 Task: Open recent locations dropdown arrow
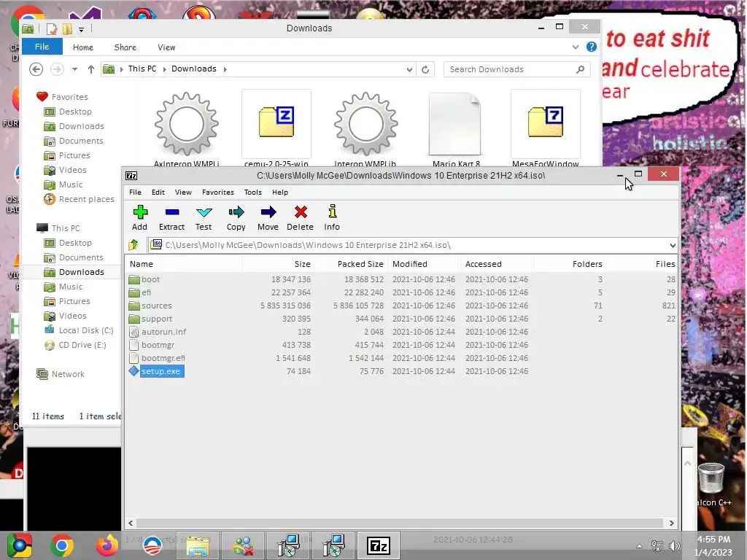coord(75,69)
